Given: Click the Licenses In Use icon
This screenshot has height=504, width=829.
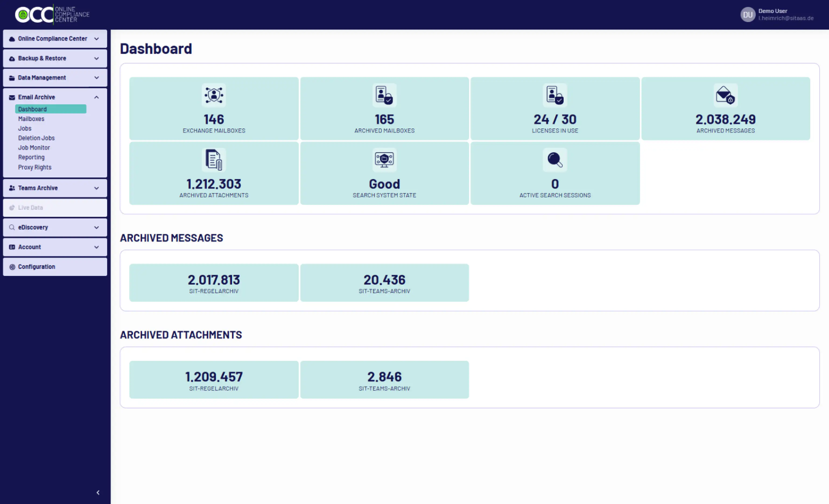Looking at the screenshot, I should pos(555,95).
